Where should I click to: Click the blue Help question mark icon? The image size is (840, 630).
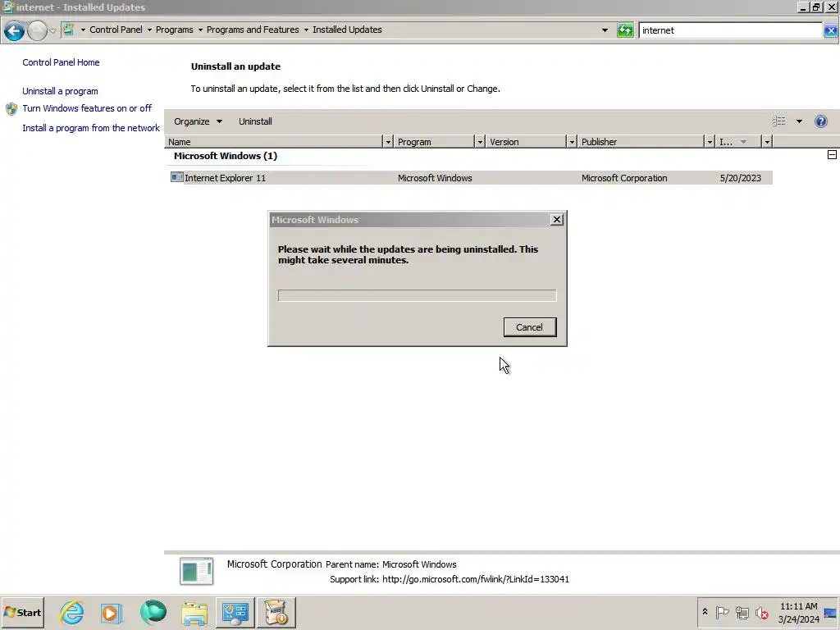[820, 121]
